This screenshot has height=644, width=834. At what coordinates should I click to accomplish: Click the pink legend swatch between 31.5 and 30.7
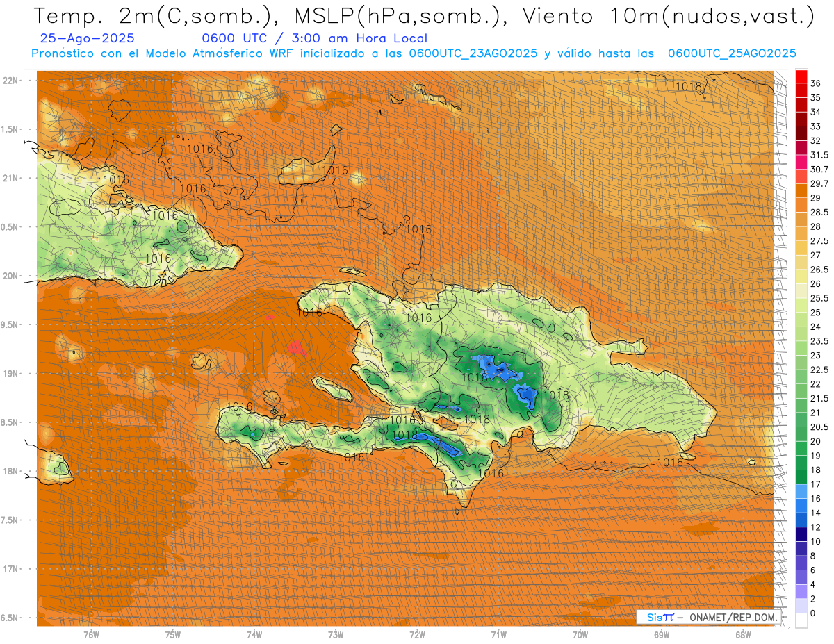click(801, 163)
